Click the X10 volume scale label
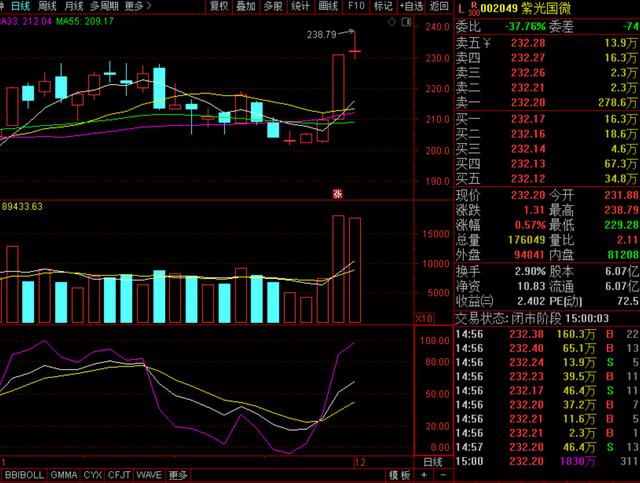The image size is (640, 483). [424, 318]
